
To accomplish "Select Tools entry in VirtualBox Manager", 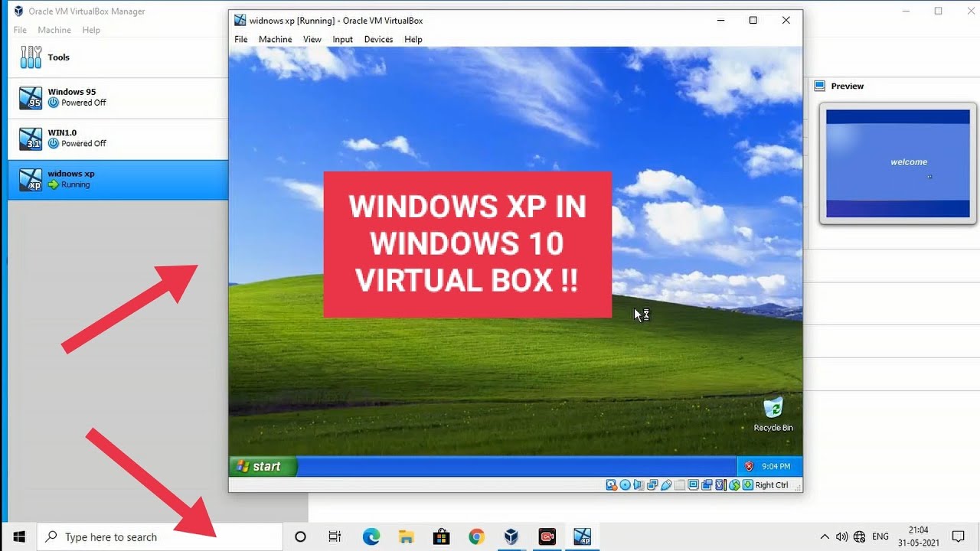I will 118,57.
